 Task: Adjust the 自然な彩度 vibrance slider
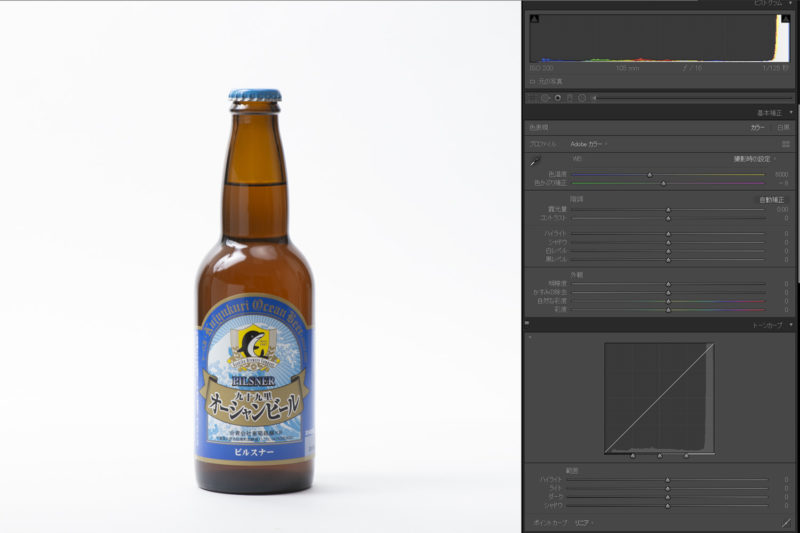coord(668,301)
